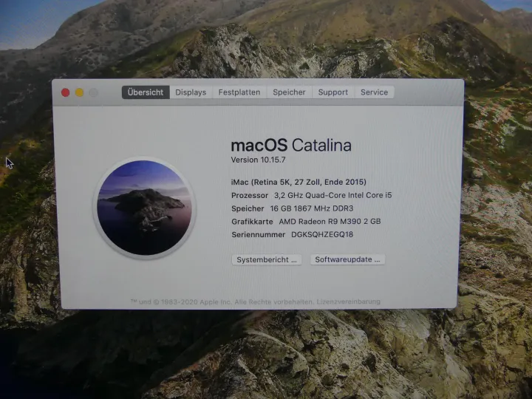Viewport: 532px width, 399px height.
Task: Switch to the Service tab
Action: [x=374, y=92]
